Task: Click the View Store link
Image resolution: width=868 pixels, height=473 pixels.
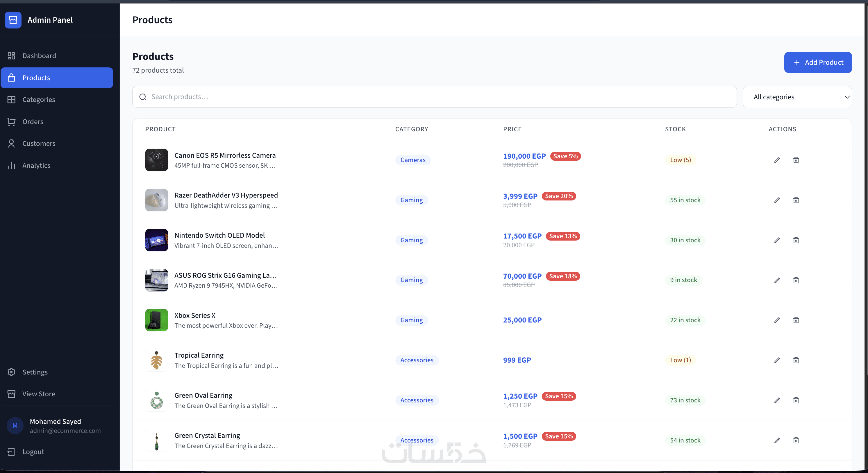Action: [57, 394]
